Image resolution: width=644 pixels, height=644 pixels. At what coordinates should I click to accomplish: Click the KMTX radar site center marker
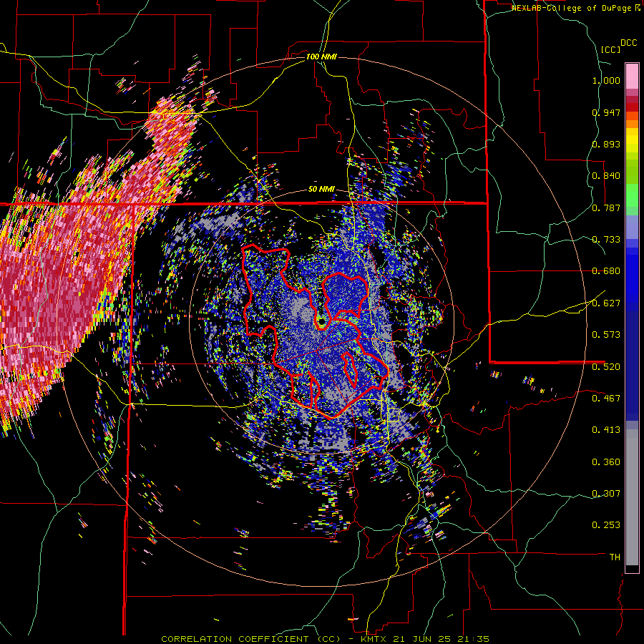coord(321,321)
